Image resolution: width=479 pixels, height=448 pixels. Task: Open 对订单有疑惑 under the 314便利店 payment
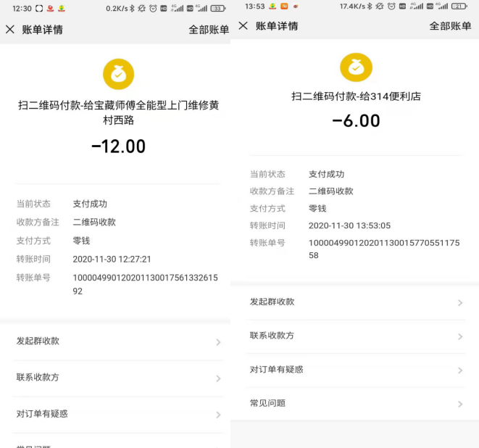276,370
